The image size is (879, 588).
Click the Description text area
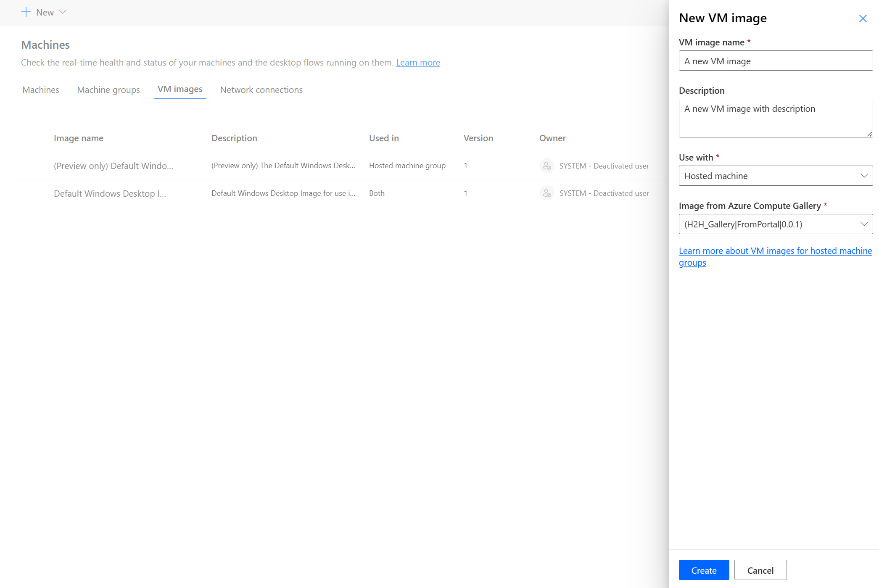point(775,117)
